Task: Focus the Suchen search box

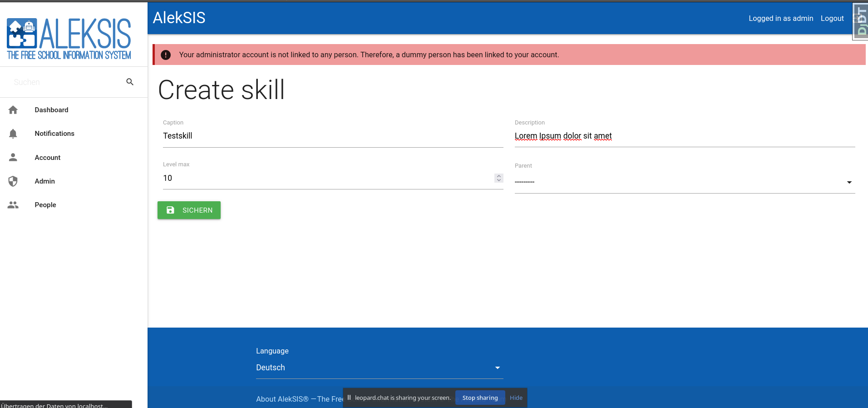Action: tap(66, 82)
